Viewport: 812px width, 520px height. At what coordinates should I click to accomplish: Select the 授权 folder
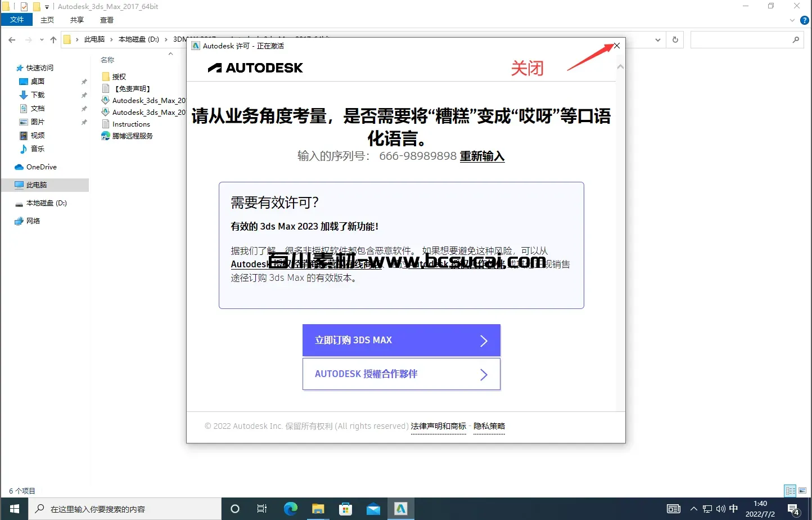pyautogui.click(x=119, y=77)
